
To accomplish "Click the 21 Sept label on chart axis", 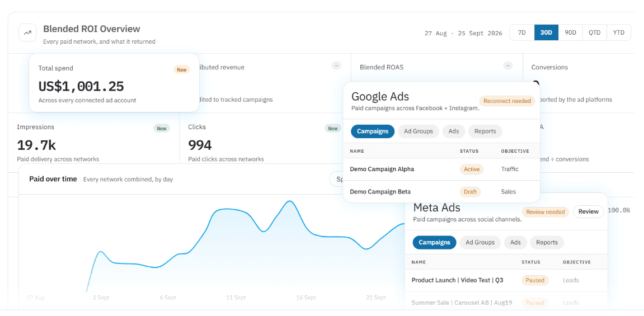I will pos(376,298).
